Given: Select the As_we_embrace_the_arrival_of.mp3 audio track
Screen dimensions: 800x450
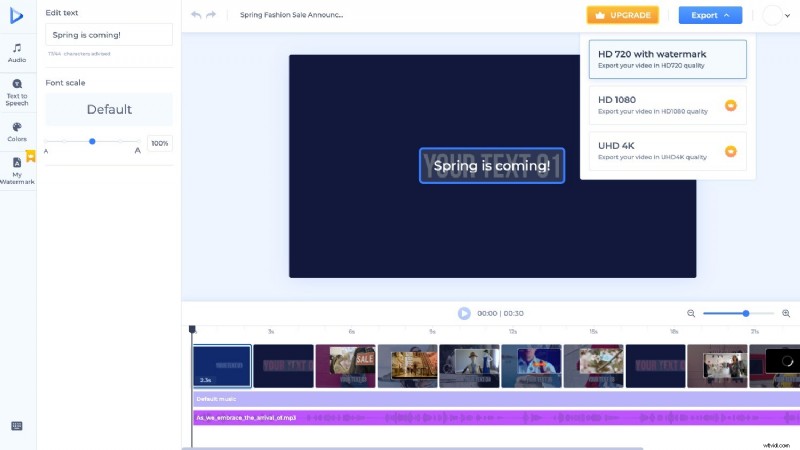Looking at the screenshot, I should (x=496, y=418).
